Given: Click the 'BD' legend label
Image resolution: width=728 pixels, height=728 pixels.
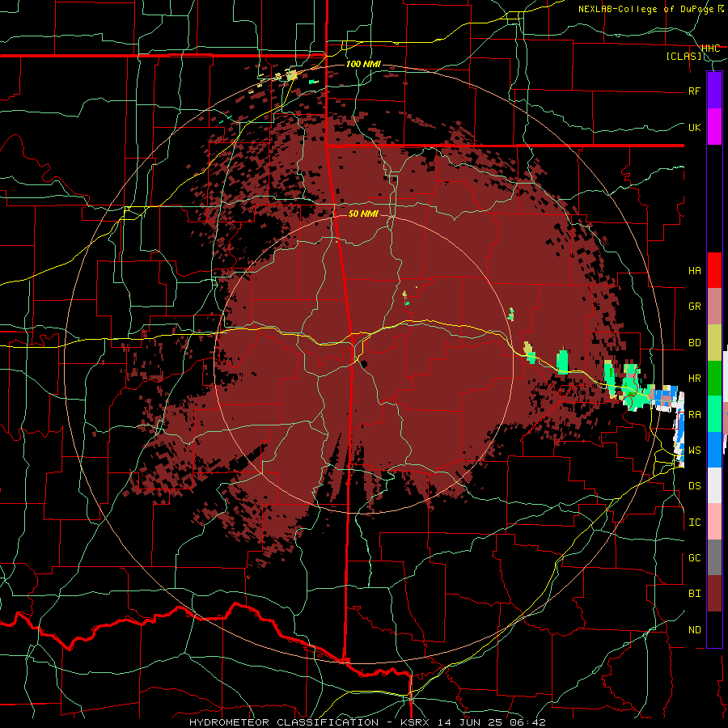Looking at the screenshot, I should (x=694, y=343).
